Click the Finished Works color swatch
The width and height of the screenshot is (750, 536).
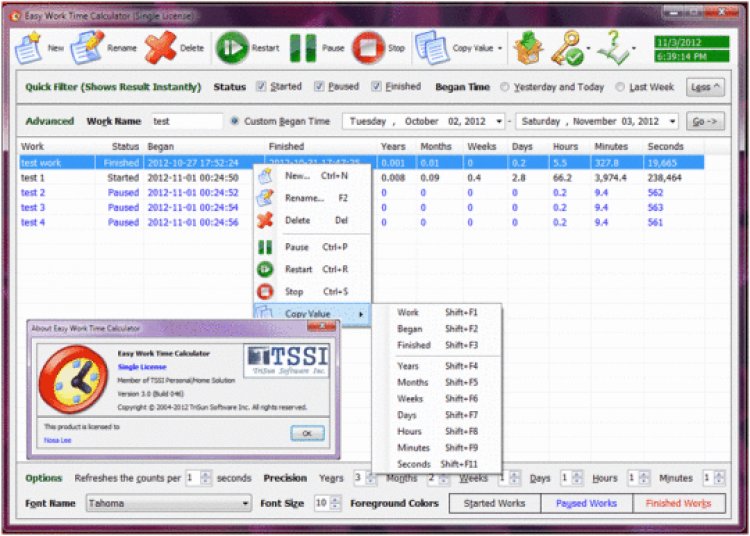pos(678,503)
